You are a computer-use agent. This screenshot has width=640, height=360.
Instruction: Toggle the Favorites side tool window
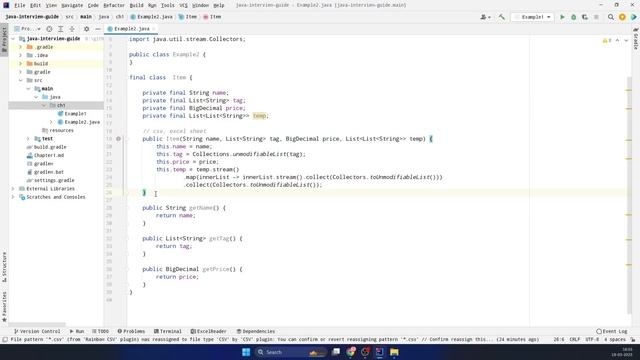pyautogui.click(x=4, y=307)
